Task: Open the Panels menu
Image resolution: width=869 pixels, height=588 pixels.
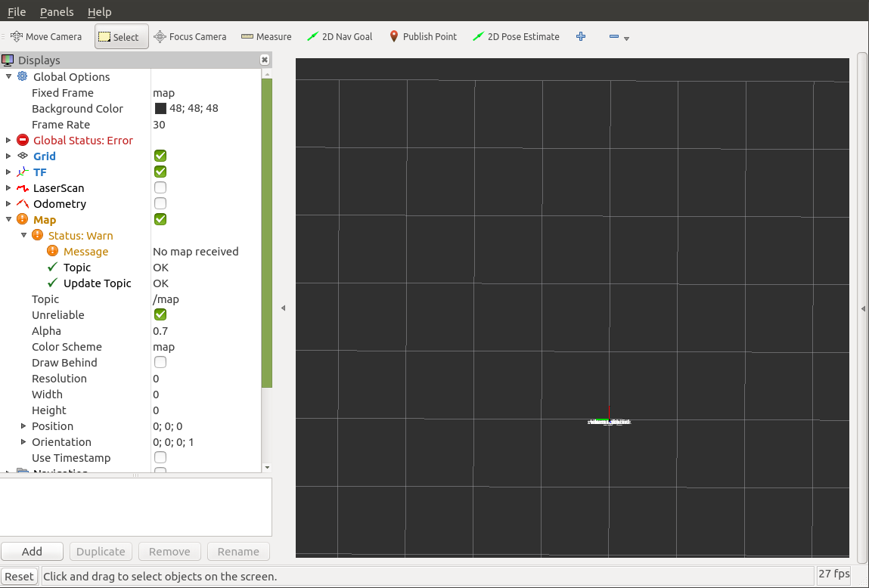Action: pyautogui.click(x=57, y=11)
